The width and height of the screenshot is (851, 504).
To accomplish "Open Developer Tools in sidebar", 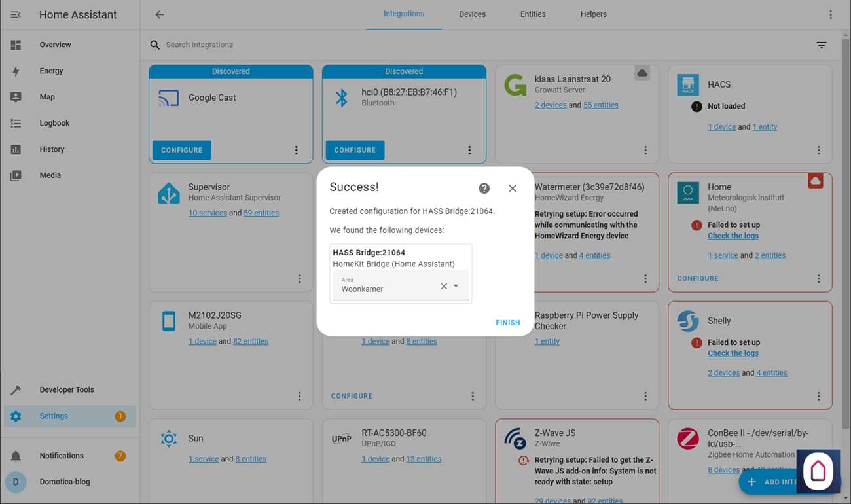I will (66, 389).
